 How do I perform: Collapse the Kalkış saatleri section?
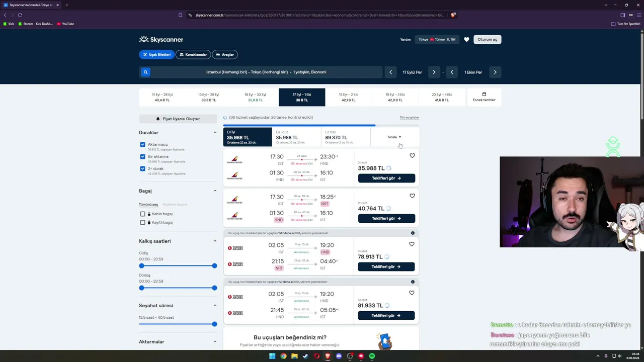pos(215,241)
